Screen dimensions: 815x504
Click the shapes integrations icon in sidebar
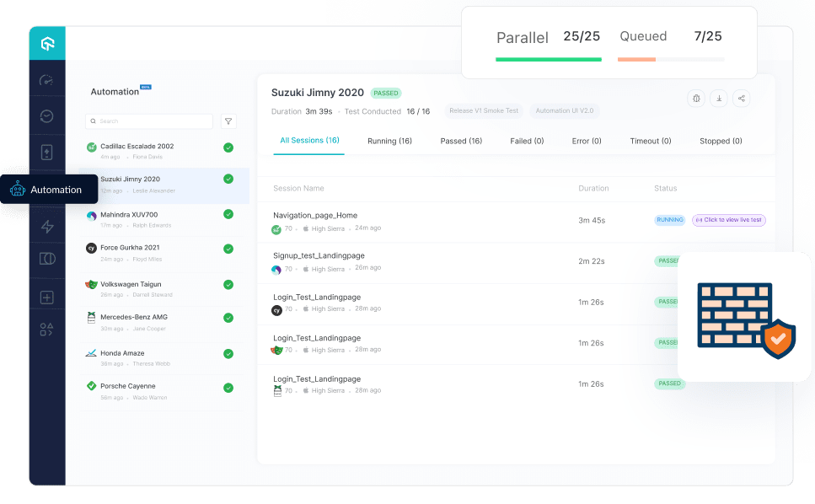[x=47, y=330]
